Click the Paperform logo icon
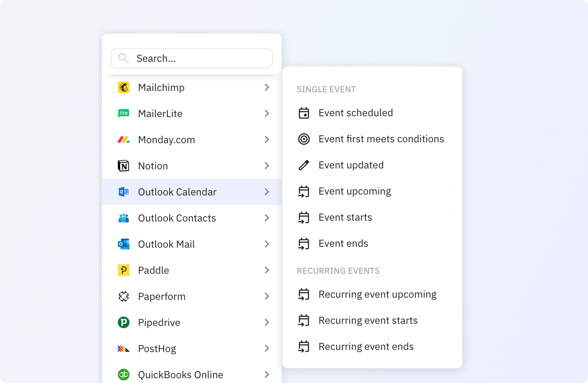Screen dimensions: 588x383 pos(124,296)
